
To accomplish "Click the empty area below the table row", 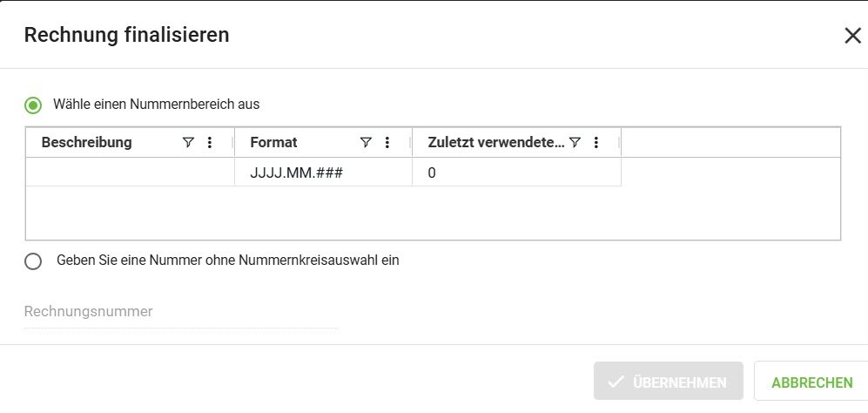I will coord(433,212).
